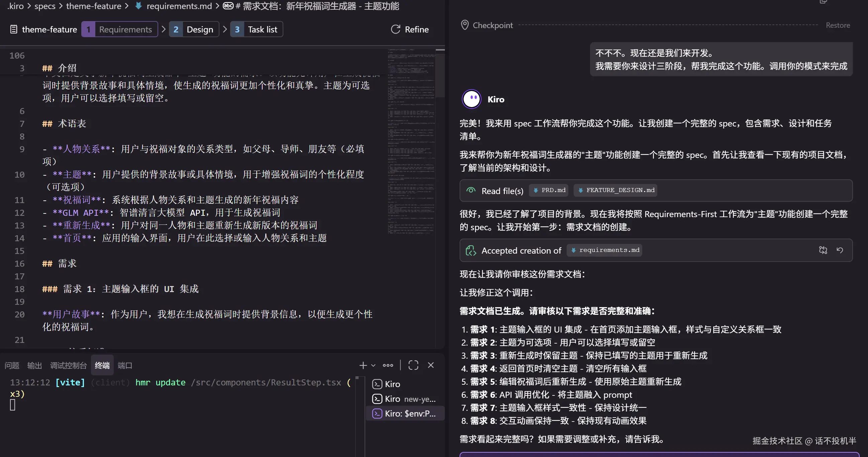The width and height of the screenshot is (868, 457).
Task: Click the Kiro ghost avatar icon
Action: coord(471,99)
